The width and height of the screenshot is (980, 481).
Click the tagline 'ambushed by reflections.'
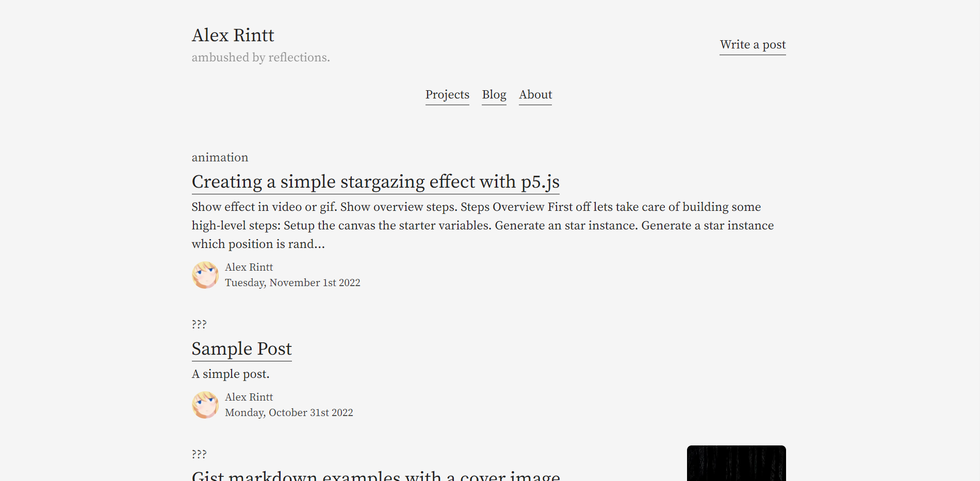[x=260, y=58]
